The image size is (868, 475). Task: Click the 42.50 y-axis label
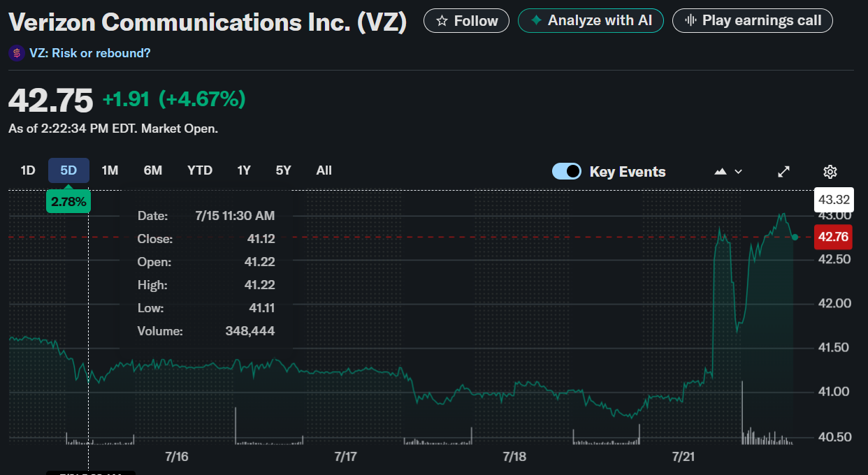coord(833,259)
